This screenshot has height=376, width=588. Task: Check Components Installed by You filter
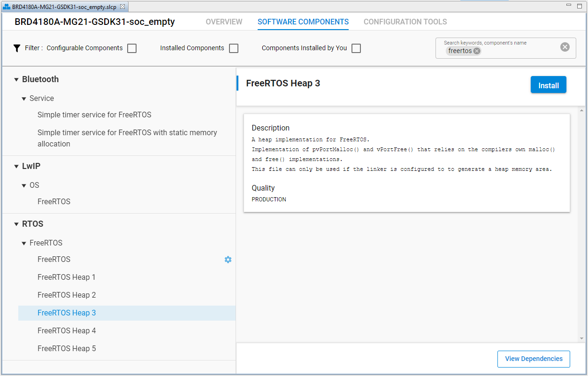point(356,48)
